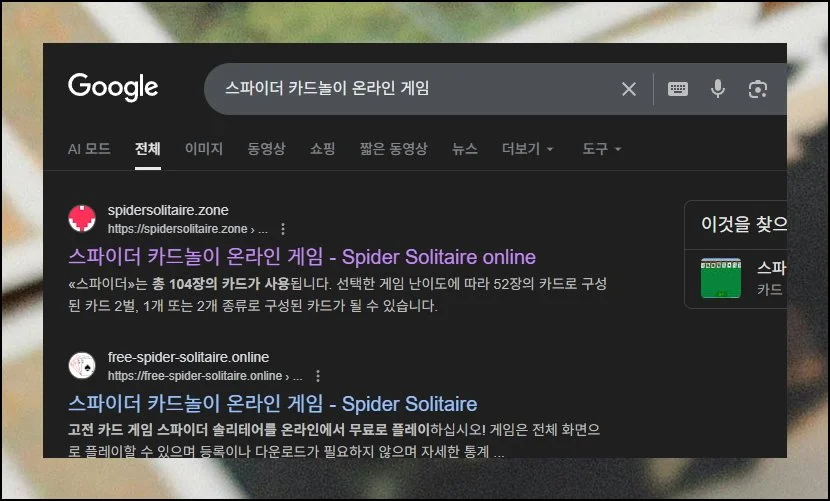Switch to AI 모드 tab
This screenshot has height=501, width=830.
(x=89, y=149)
